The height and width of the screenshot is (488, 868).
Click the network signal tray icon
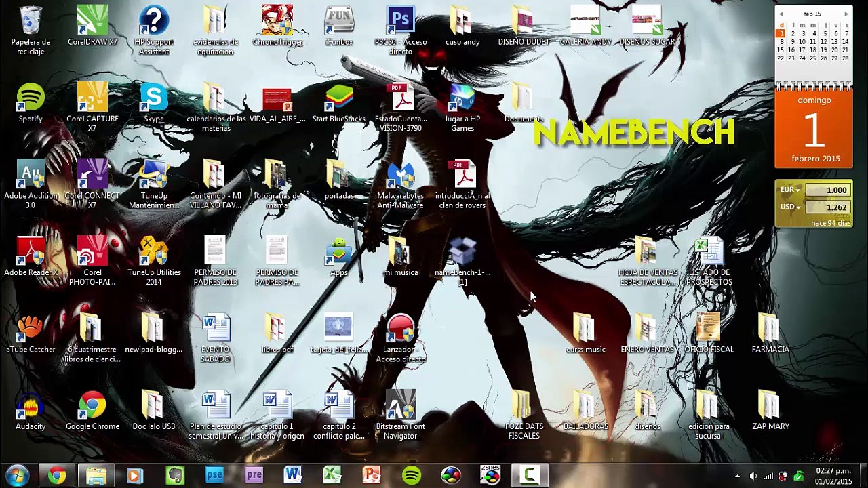point(768,476)
